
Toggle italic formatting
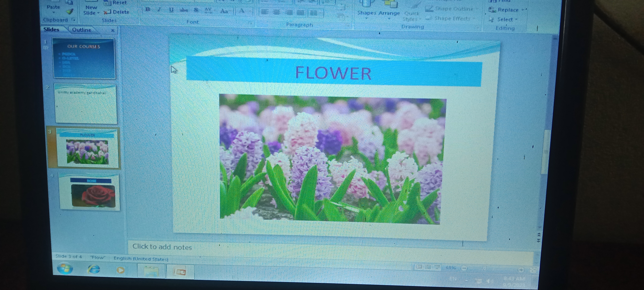point(159,10)
